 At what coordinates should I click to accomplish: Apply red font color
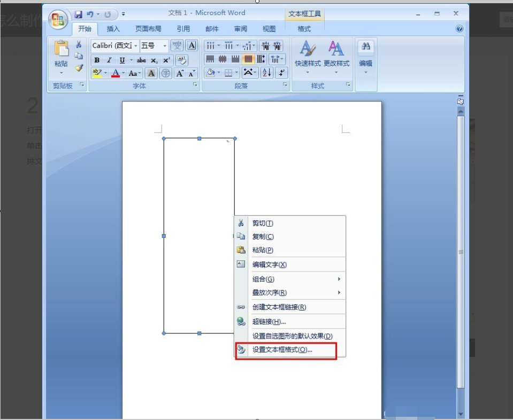(x=116, y=73)
